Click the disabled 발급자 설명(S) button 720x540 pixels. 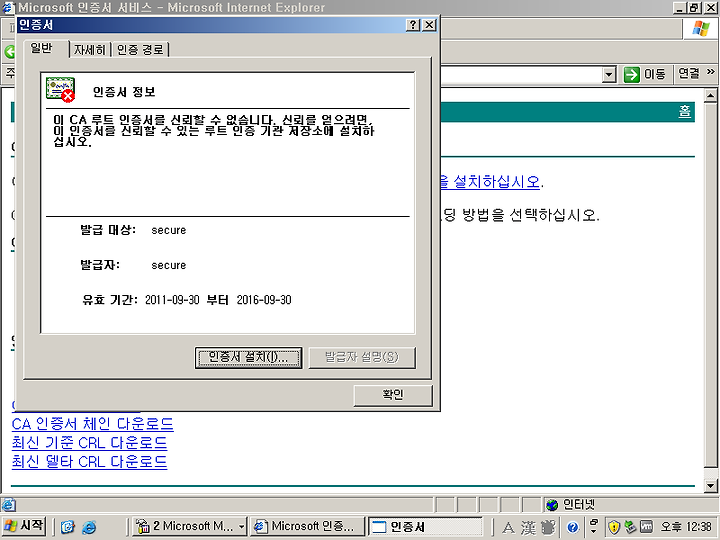(x=362, y=357)
